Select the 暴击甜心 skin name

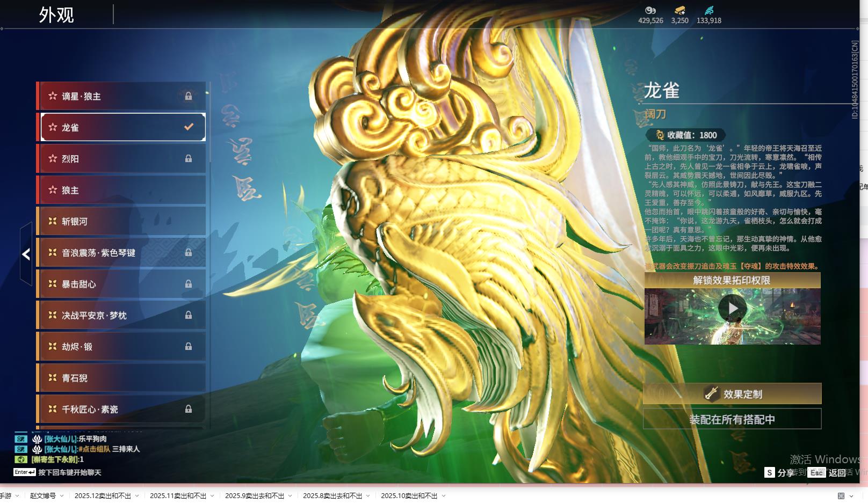pyautogui.click(x=79, y=284)
